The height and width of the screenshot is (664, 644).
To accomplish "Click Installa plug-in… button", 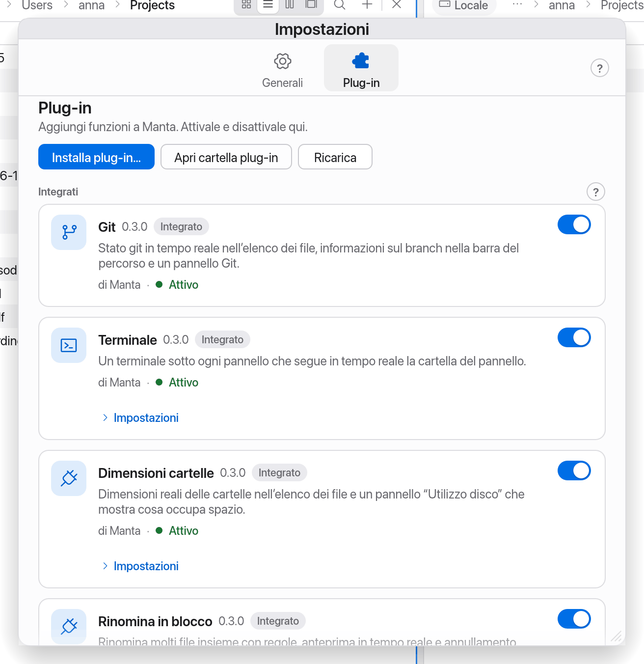I will tap(96, 157).
